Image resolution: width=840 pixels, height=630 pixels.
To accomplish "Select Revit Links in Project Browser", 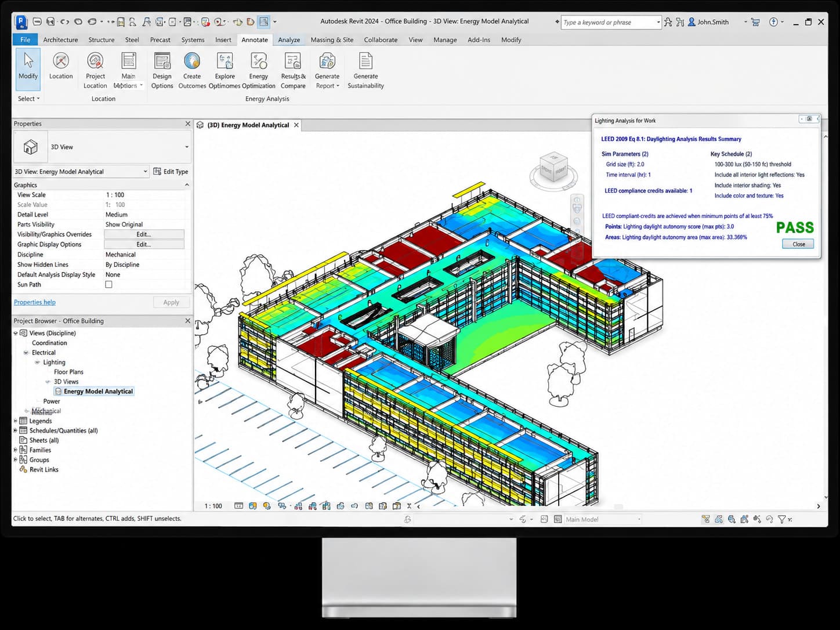I will [x=44, y=470].
